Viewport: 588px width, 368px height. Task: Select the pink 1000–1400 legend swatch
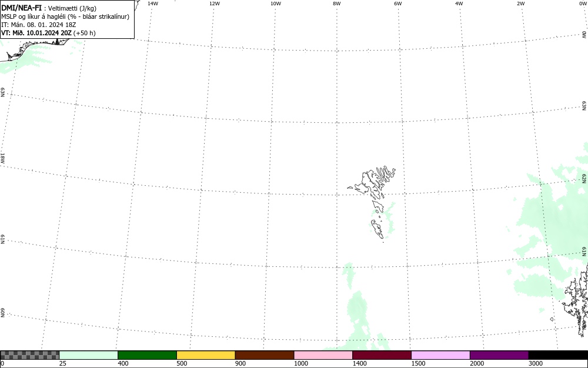click(323, 355)
